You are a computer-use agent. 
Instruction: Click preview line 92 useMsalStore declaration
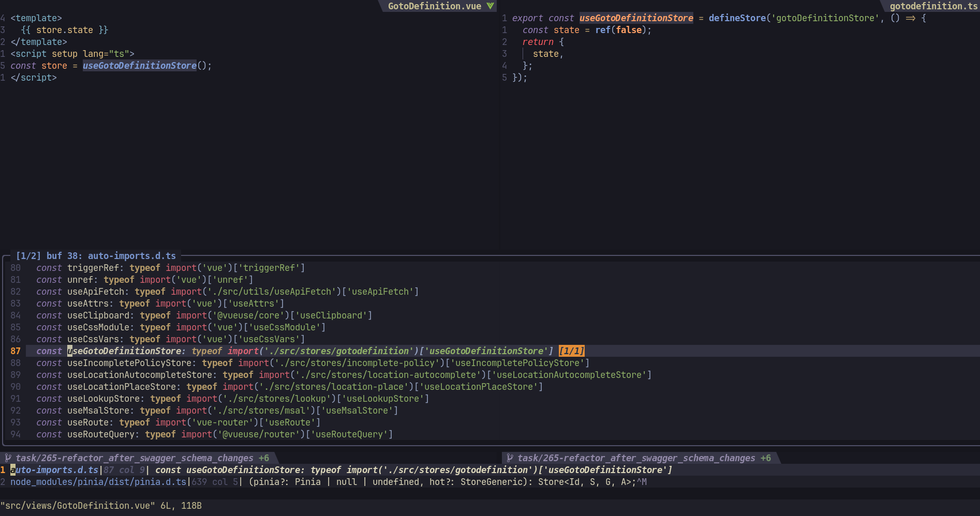point(217,411)
